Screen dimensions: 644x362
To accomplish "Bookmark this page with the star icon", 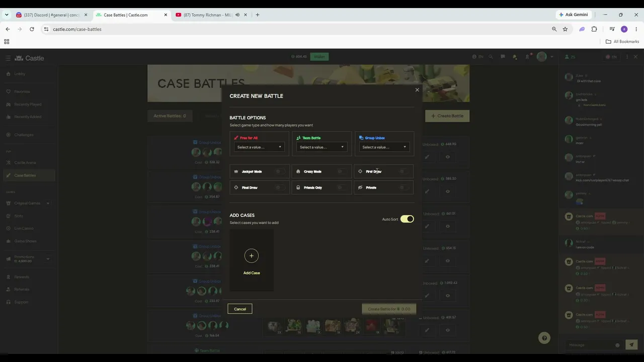I will click(x=565, y=29).
